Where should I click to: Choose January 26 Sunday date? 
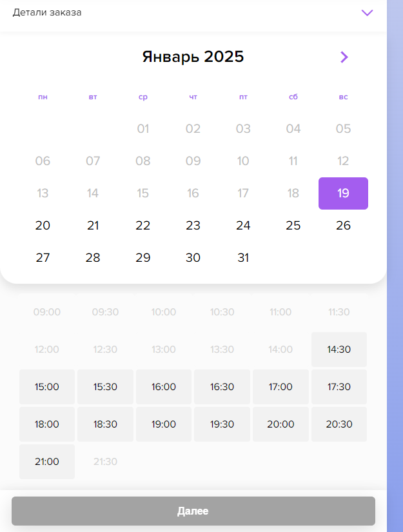click(343, 226)
